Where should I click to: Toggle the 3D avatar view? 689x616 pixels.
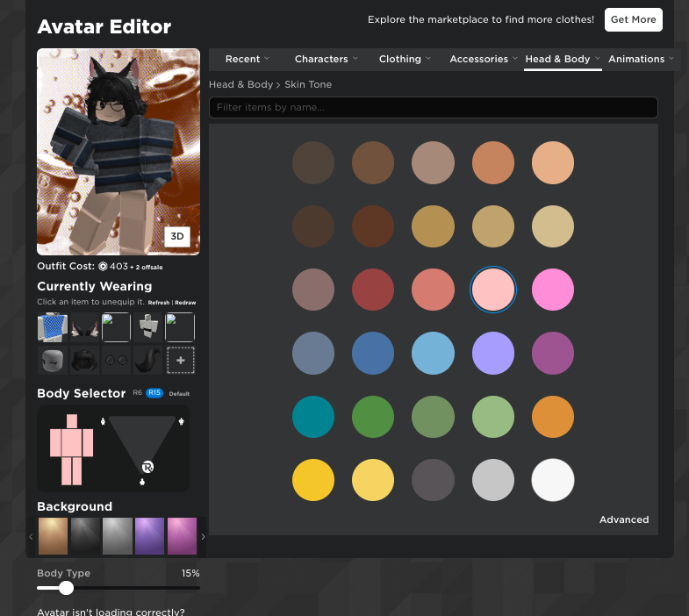pyautogui.click(x=177, y=236)
